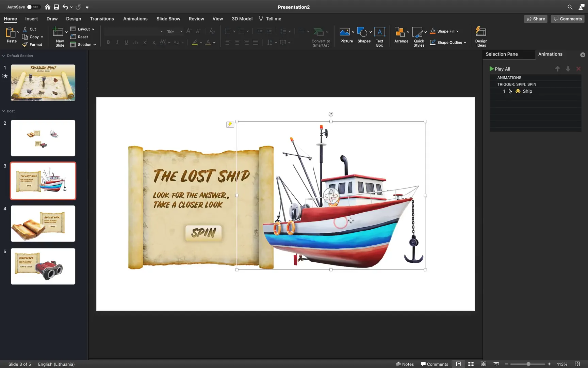
Task: Open the Design tab
Action: click(73, 19)
